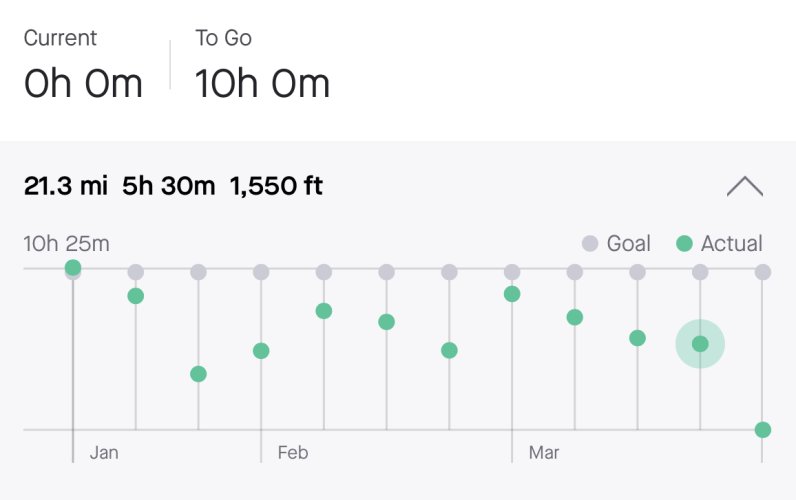Viewport: 796px width, 500px height.
Task: Click the 1,550 ft elevation stat
Action: (276, 186)
